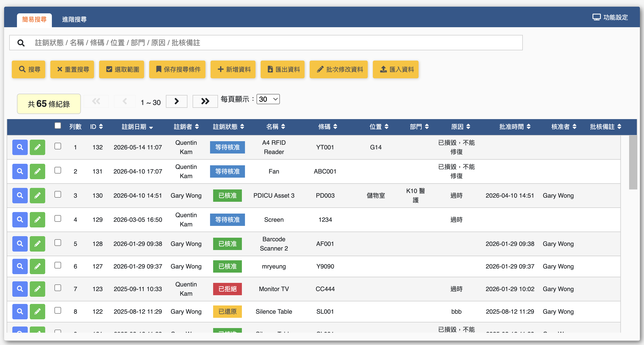Viewport: 644px width, 345px height.
Task: Edit the Barcode Scanner 2 record
Action: 37,244
